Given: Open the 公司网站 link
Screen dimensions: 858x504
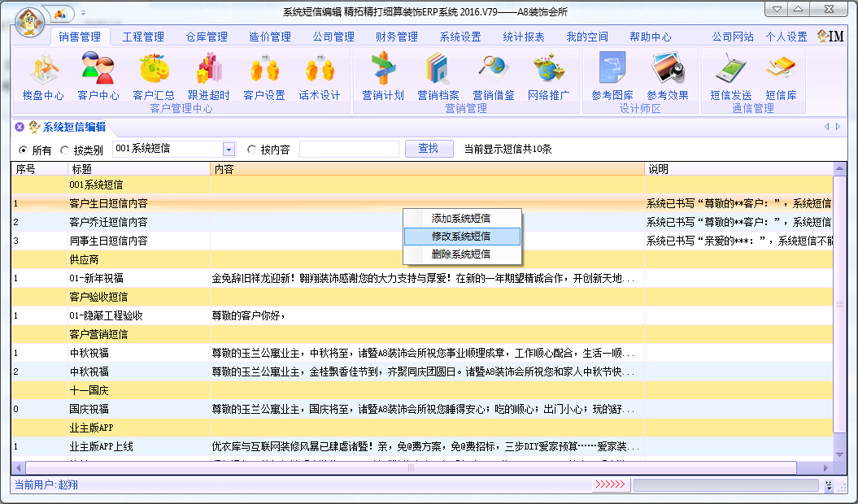Looking at the screenshot, I should (732, 37).
